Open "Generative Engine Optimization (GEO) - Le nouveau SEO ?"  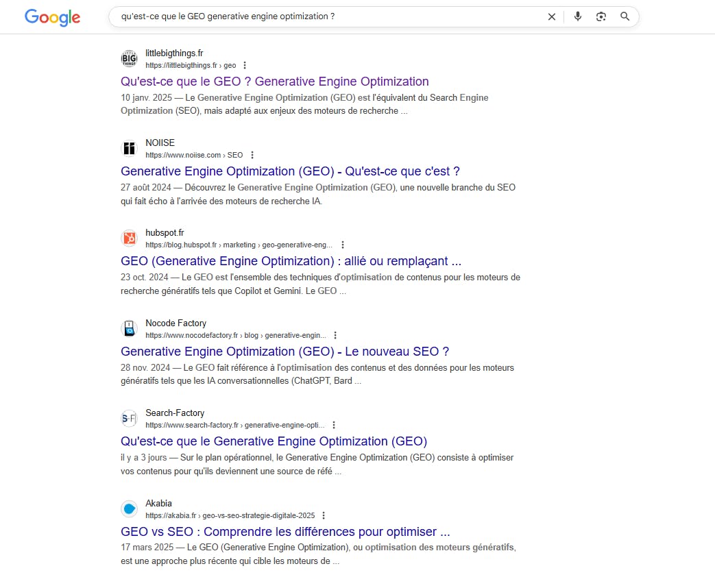point(284,352)
